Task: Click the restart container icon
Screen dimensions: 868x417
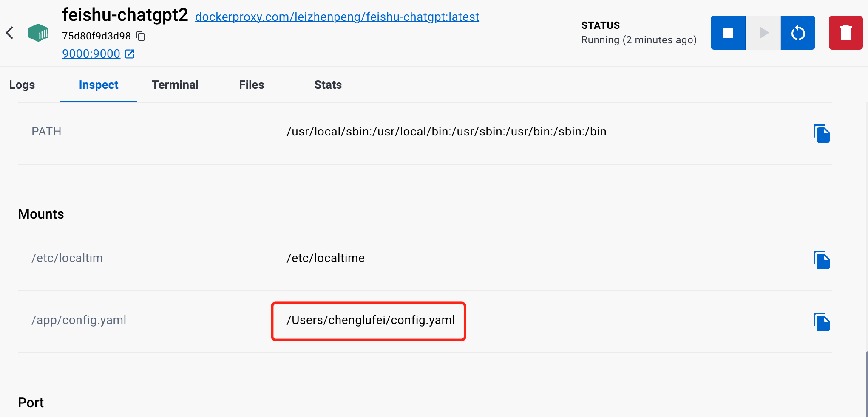Action: (x=798, y=32)
